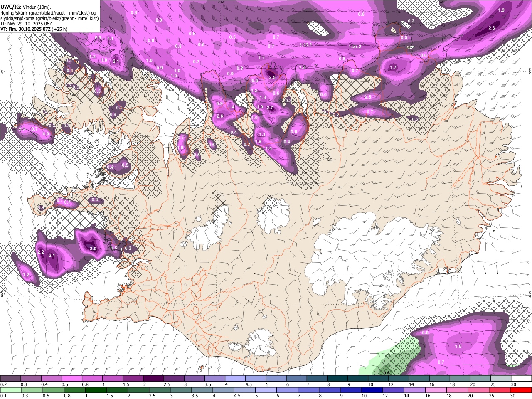Pick the dark blue rain swatch starting at 10
532x399 pixels.
pos(371,389)
